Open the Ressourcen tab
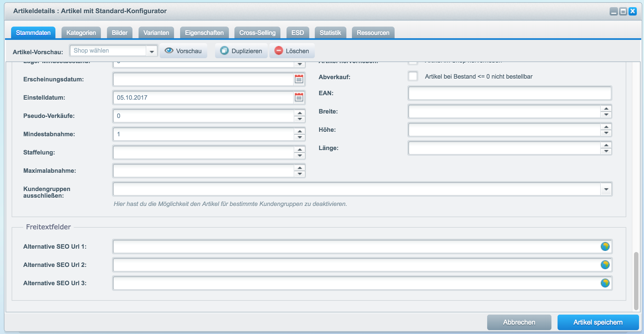644x334 pixels. point(373,33)
